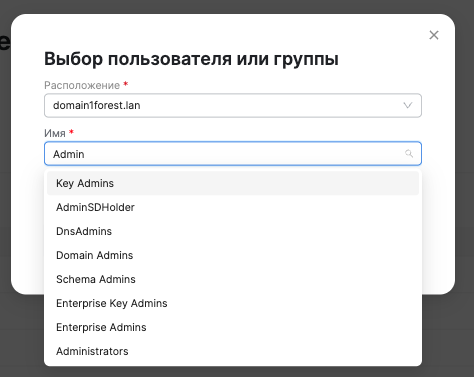Viewport: 474px width, 377px height.
Task: Choose Schema Admins from results
Action: (233, 279)
